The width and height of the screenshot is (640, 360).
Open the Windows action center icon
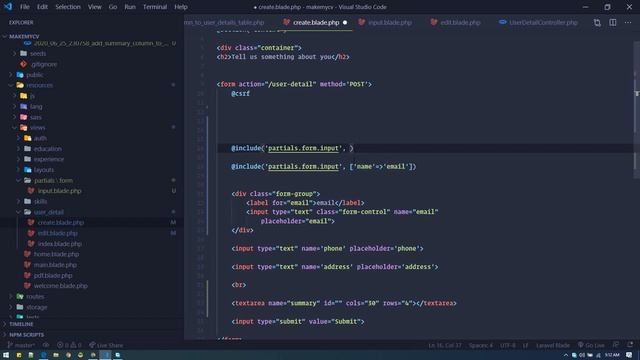629,355
